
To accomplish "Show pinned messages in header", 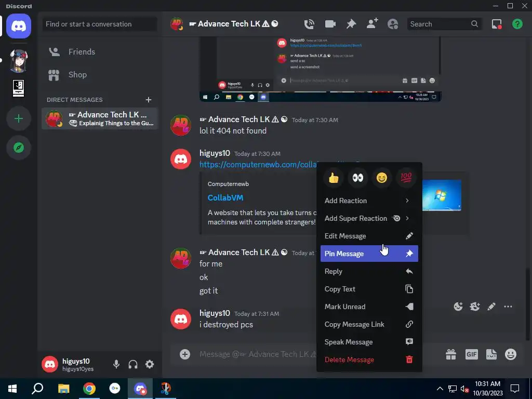I will pyautogui.click(x=351, y=24).
